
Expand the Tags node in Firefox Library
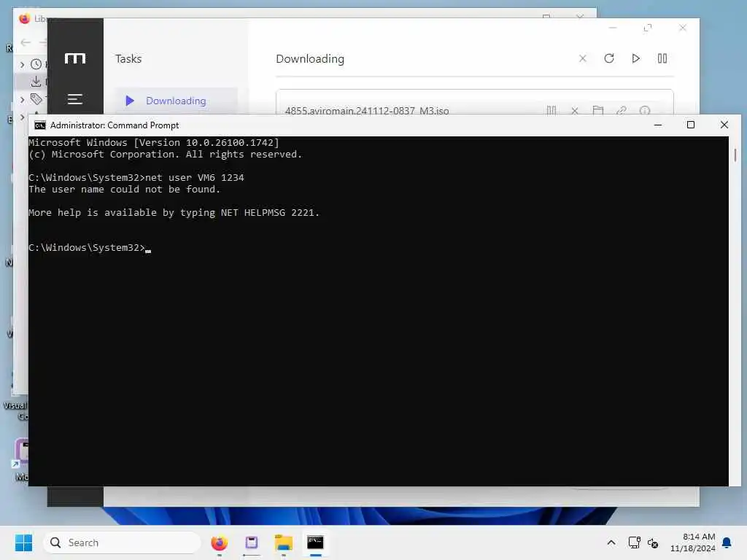point(23,99)
